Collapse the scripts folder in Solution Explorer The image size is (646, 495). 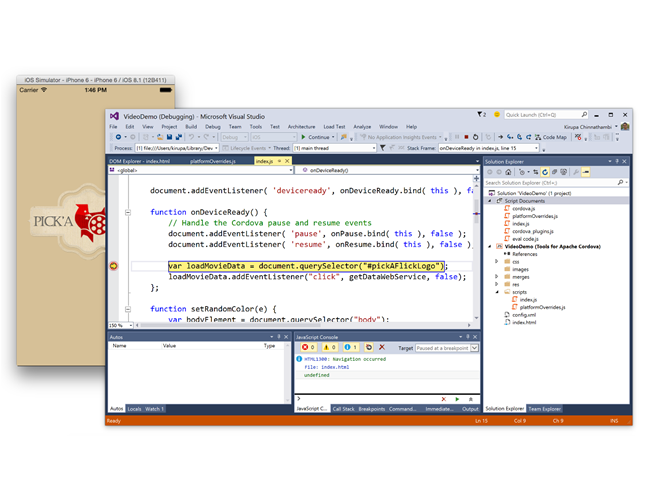(496, 292)
